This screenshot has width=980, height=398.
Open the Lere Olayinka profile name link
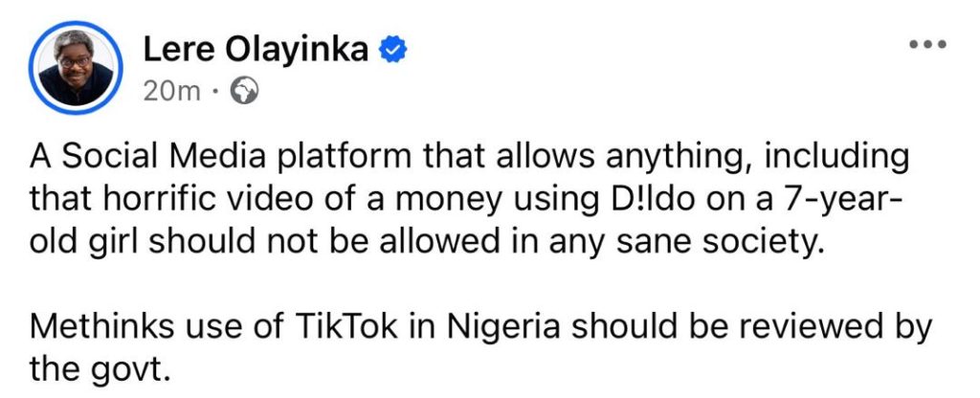256,49
